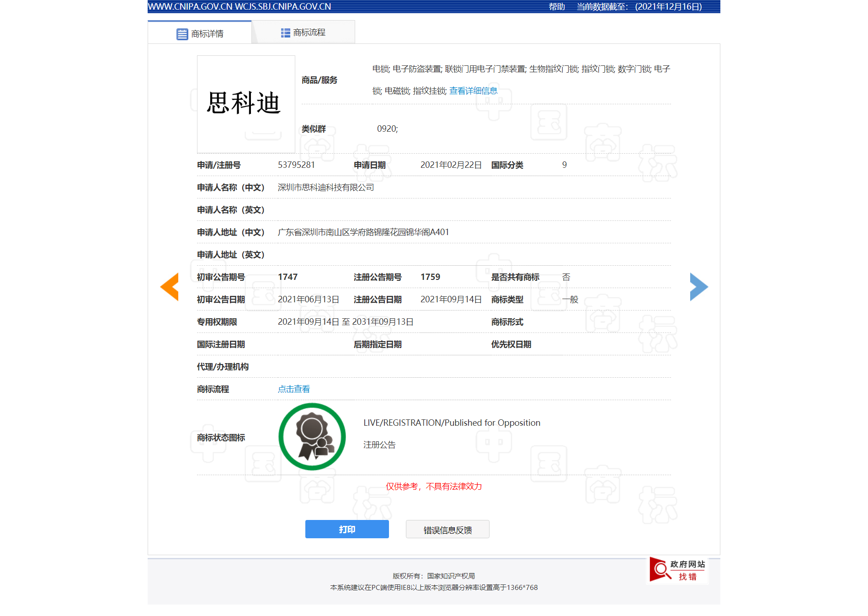The width and height of the screenshot is (868, 616).
Task: Select application date 2021年02月22日
Action: 451,165
